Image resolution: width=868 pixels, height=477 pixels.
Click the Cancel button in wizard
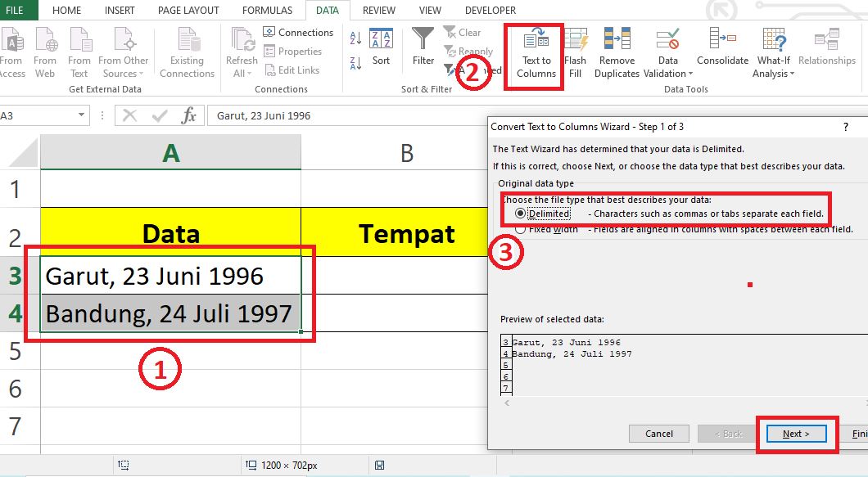[x=658, y=434]
